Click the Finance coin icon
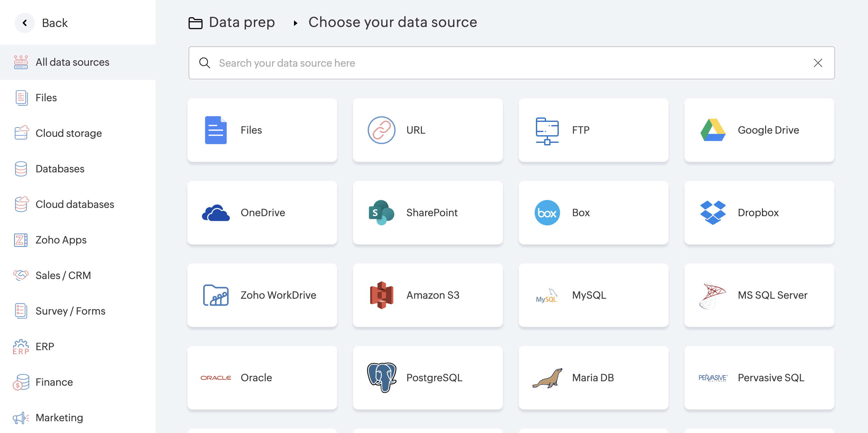The width and height of the screenshot is (868, 433). coord(21,382)
